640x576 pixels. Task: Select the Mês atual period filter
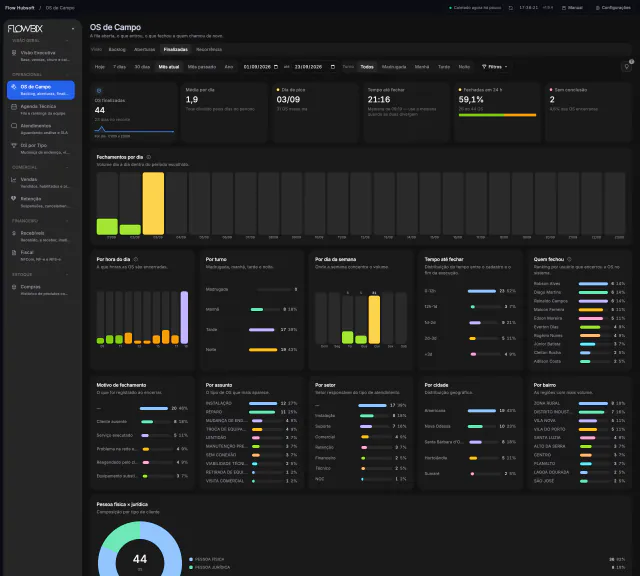169,67
